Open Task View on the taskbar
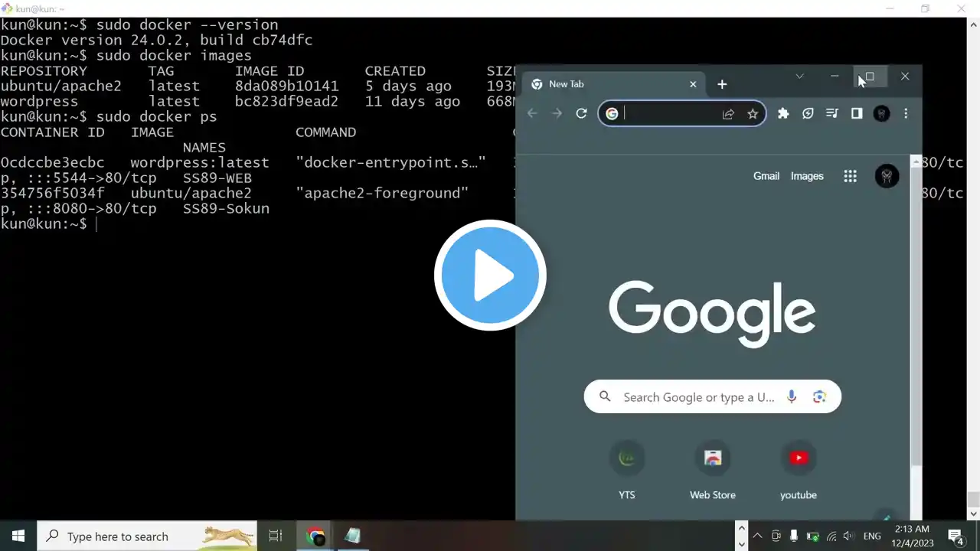980x551 pixels. click(276, 536)
